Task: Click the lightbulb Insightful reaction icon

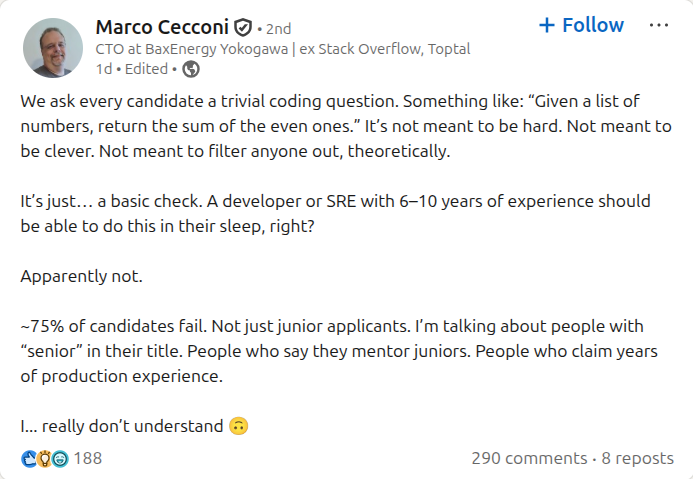Action: coord(44,458)
